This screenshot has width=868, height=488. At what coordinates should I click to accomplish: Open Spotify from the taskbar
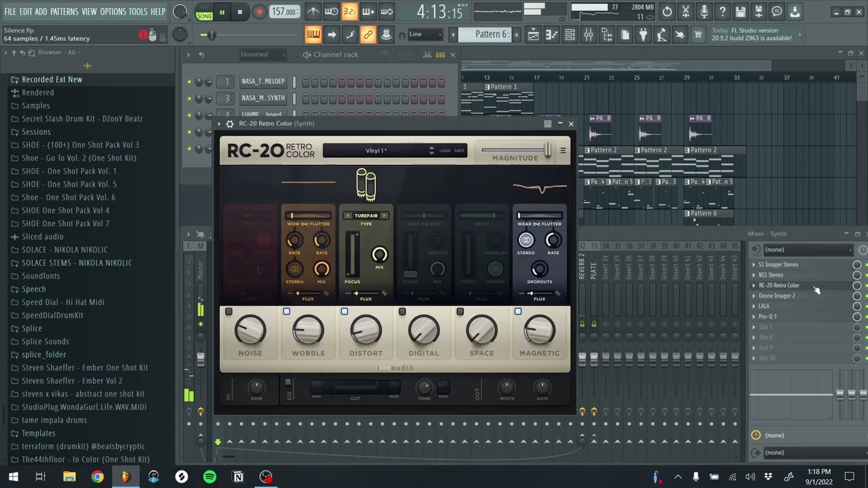(210, 477)
